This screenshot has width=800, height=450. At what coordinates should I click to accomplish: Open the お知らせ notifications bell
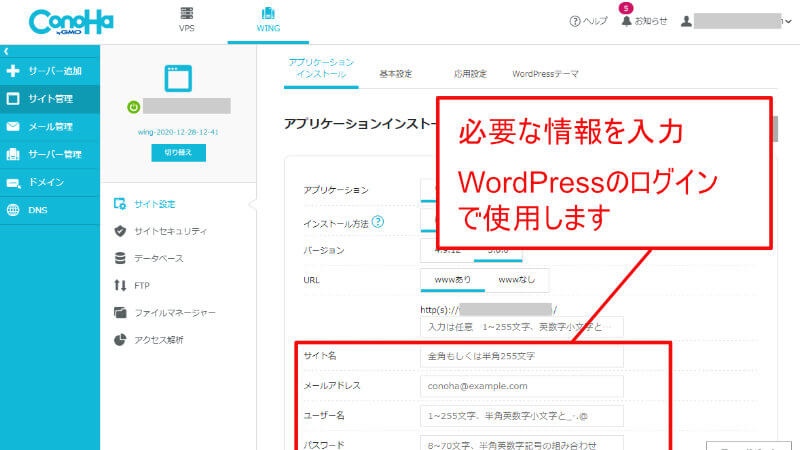pyautogui.click(x=644, y=20)
